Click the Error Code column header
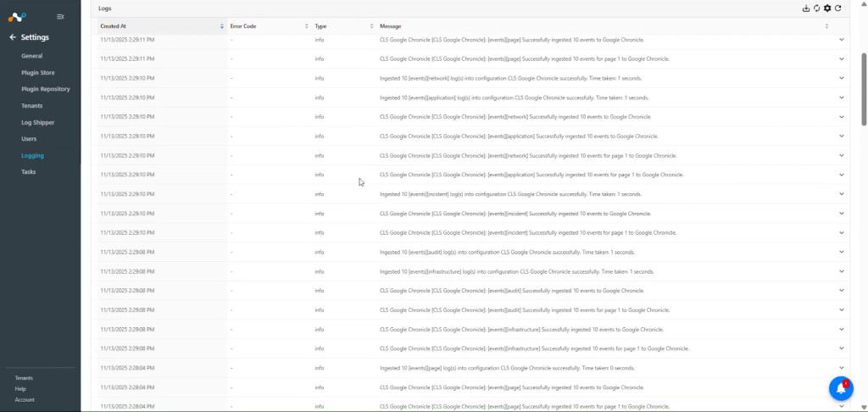 click(243, 26)
